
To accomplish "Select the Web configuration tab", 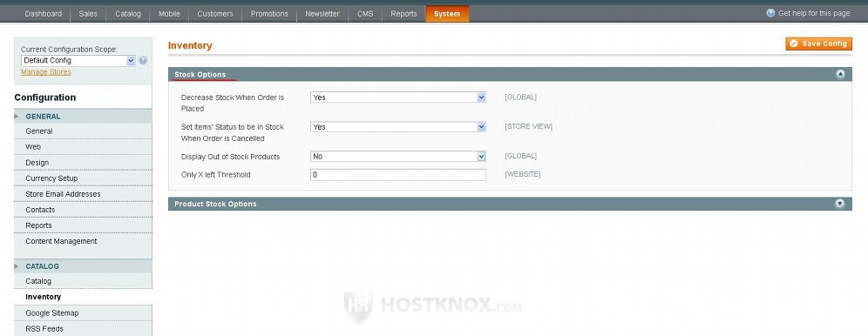I will pos(83,147).
